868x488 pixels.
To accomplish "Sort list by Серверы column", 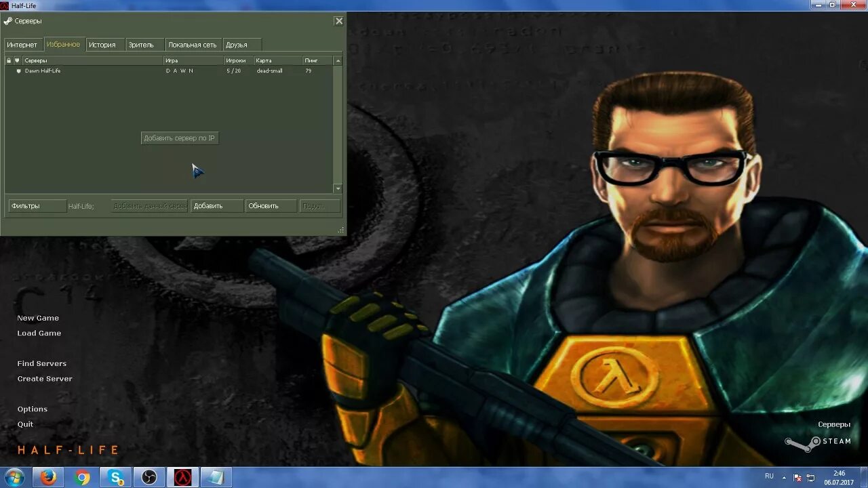I will click(93, 60).
